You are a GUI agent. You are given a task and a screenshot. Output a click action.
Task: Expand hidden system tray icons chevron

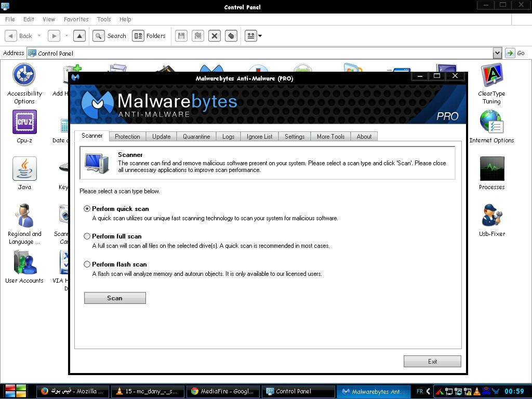[428, 391]
